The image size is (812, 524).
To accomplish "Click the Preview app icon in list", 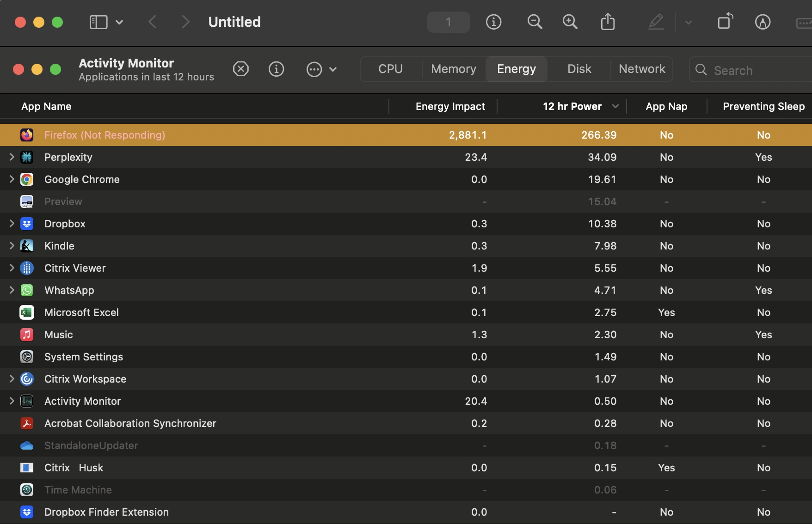I will (x=27, y=201).
